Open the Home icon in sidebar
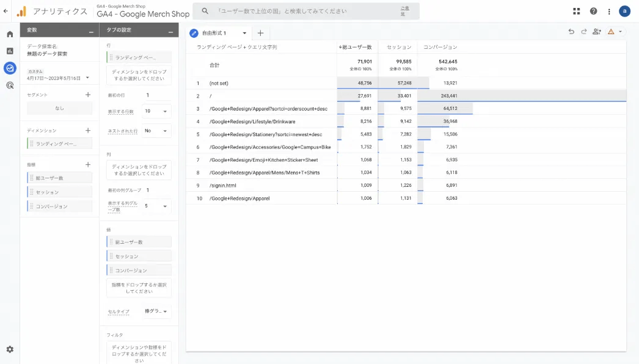The height and width of the screenshot is (364, 639). pos(10,34)
